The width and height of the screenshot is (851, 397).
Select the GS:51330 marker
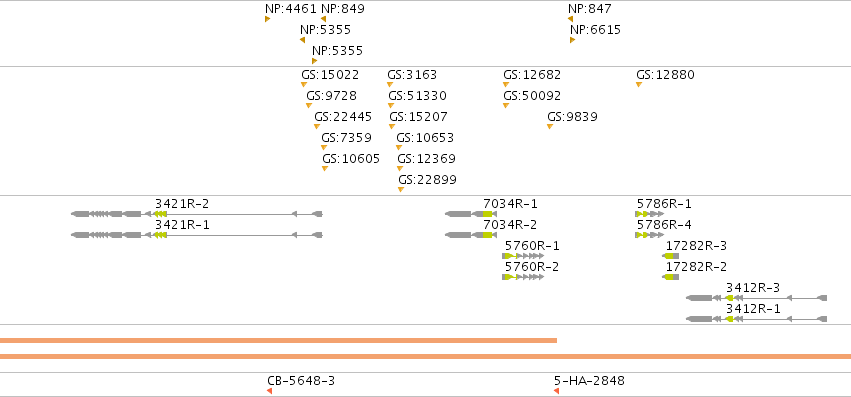pos(391,105)
